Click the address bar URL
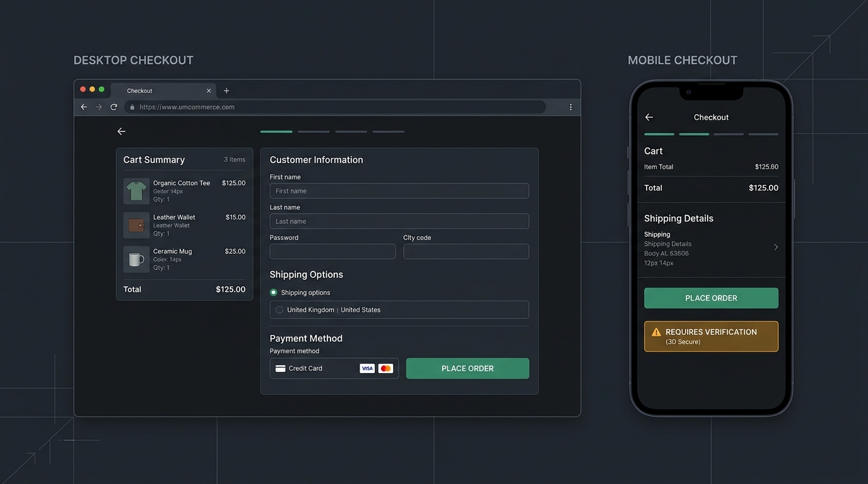This screenshot has height=484, width=868. point(187,107)
